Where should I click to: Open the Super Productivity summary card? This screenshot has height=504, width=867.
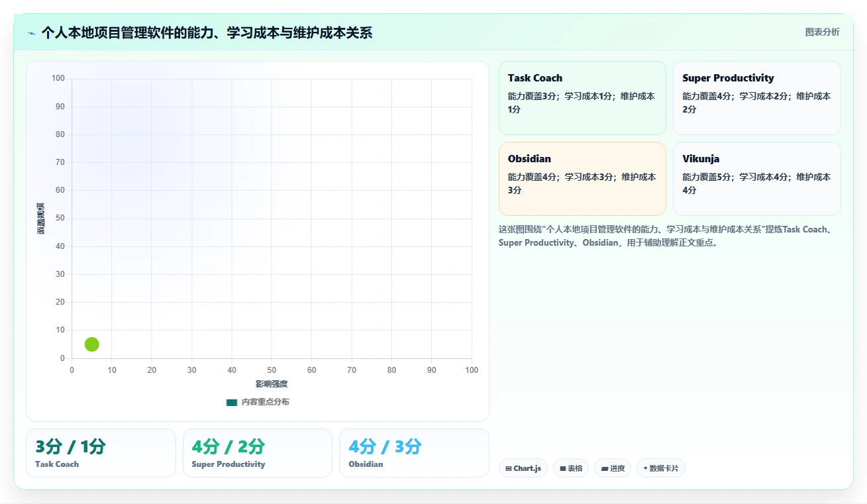point(756,98)
